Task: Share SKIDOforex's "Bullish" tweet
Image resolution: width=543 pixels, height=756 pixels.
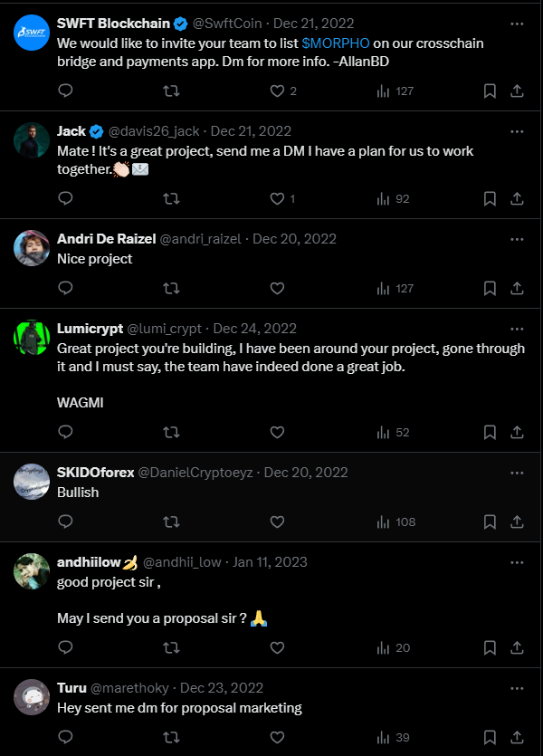Action: point(517,522)
